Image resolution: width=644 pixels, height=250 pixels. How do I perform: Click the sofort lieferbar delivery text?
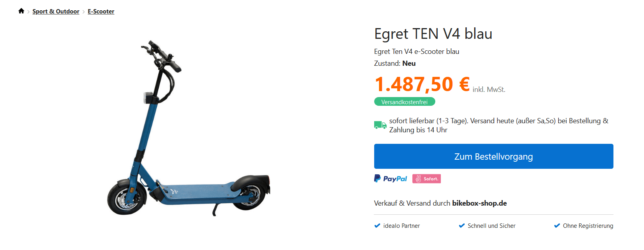pyautogui.click(x=498, y=125)
